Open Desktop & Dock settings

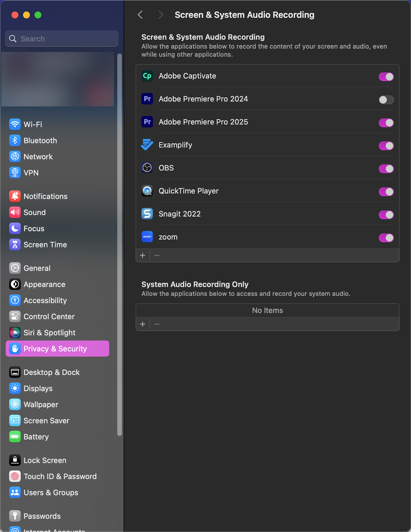[x=57, y=372]
